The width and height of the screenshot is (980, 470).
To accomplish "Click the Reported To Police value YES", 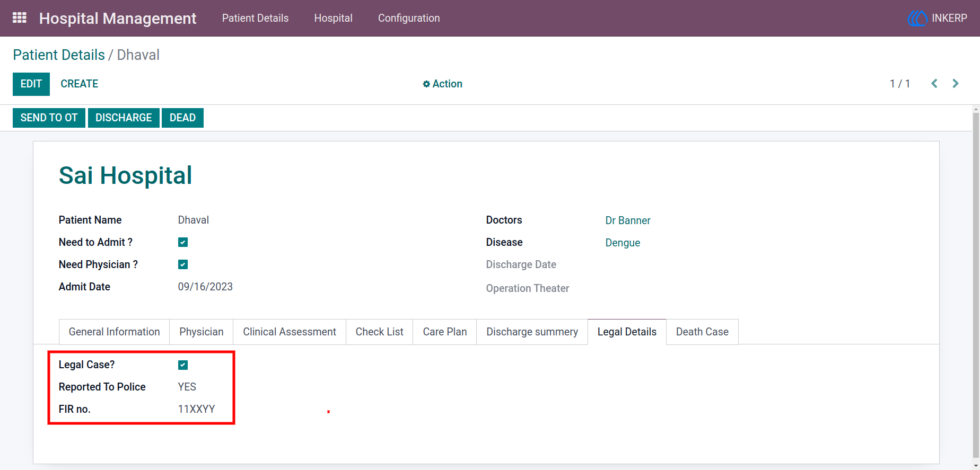I will tap(187, 387).
